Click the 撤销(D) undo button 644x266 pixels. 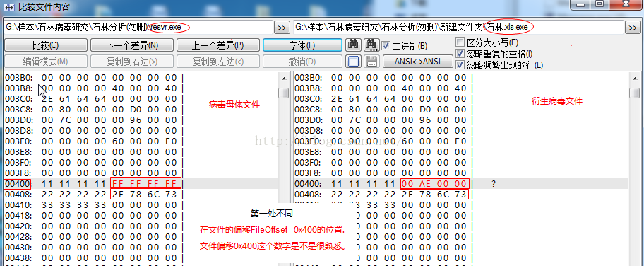(x=302, y=62)
